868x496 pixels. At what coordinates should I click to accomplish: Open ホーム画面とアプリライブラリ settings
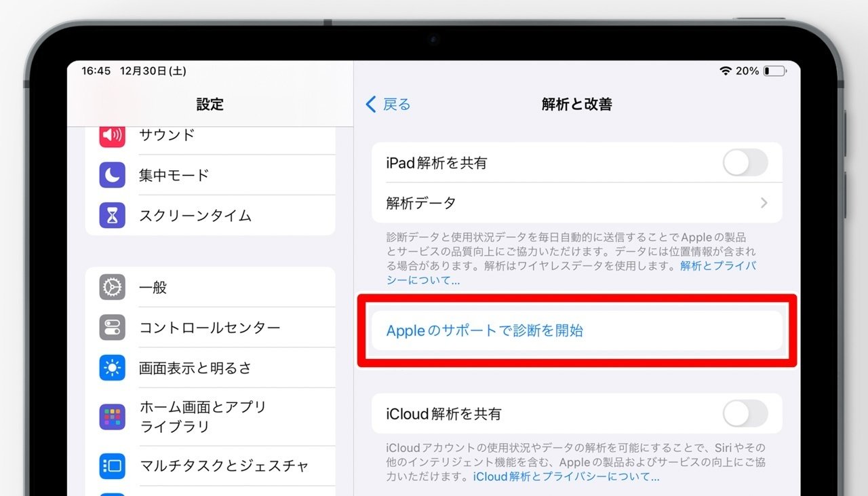[x=210, y=417]
